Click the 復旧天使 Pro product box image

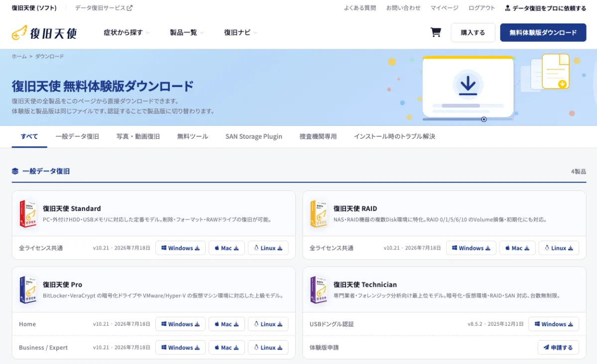click(28, 290)
